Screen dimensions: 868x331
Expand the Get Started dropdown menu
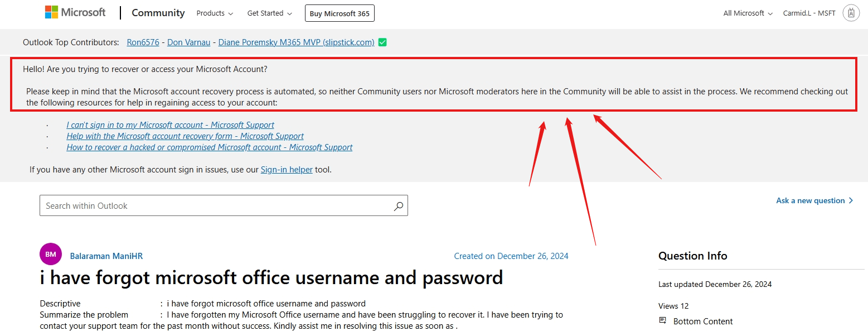pos(269,13)
